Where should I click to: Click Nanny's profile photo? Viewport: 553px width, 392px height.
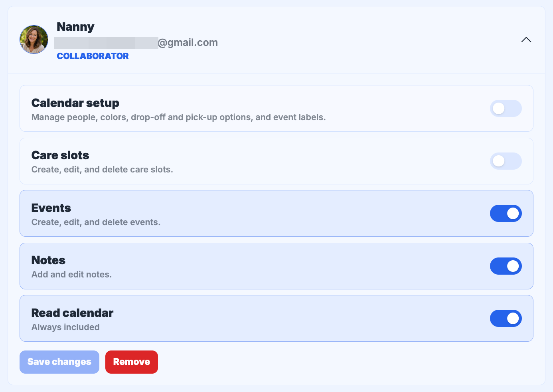pos(34,40)
